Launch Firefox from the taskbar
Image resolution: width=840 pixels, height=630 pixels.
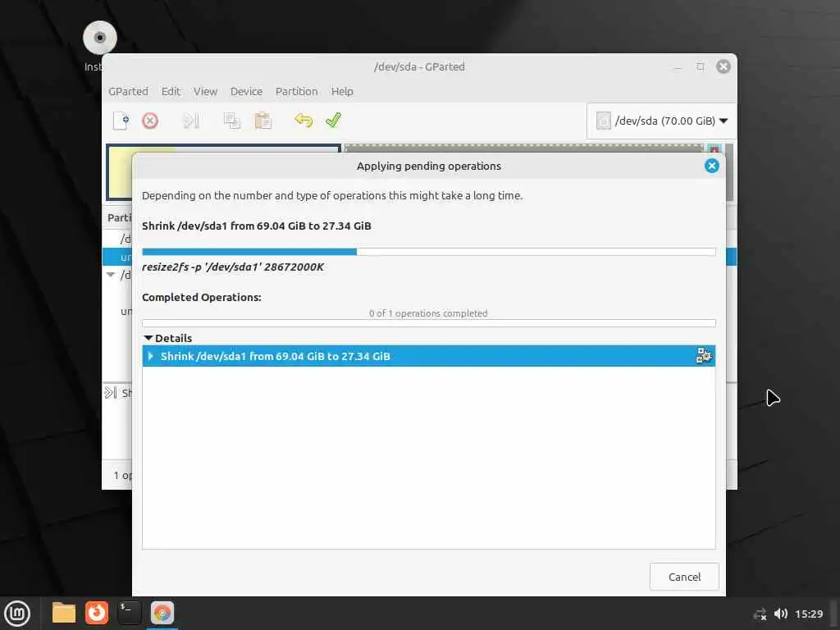(x=97, y=613)
